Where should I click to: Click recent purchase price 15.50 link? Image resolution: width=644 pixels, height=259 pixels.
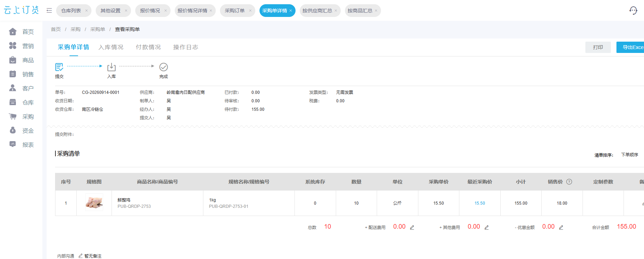click(480, 203)
